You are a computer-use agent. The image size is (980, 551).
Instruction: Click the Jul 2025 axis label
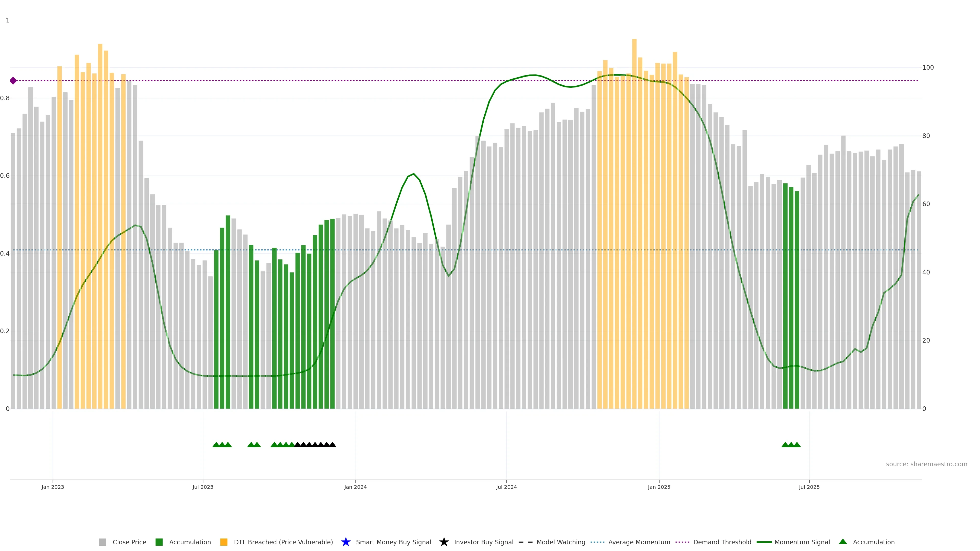[809, 487]
